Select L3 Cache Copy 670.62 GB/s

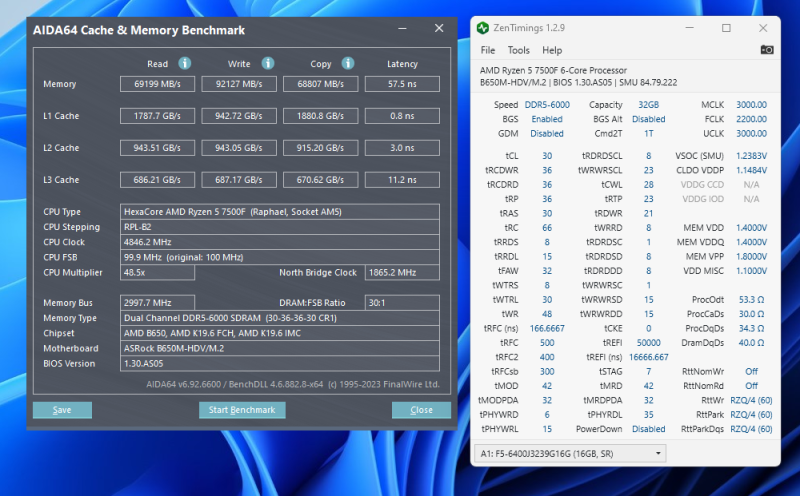tap(320, 180)
